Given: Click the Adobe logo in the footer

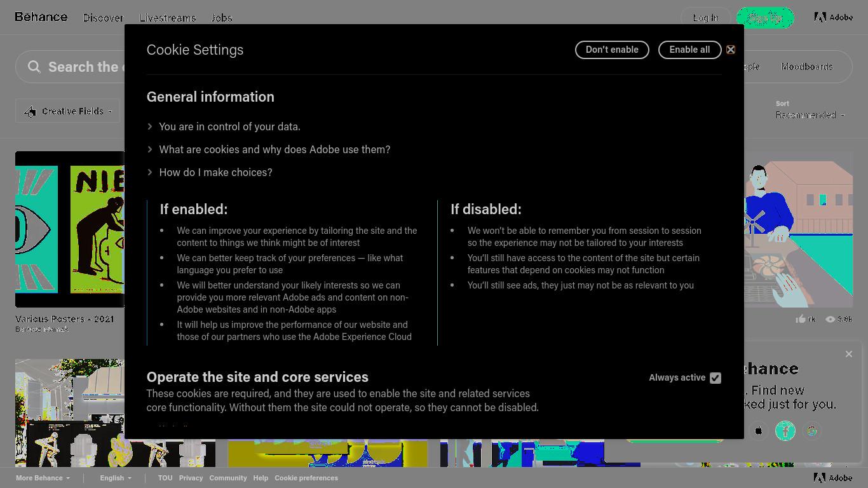Looking at the screenshot, I should 833,478.
